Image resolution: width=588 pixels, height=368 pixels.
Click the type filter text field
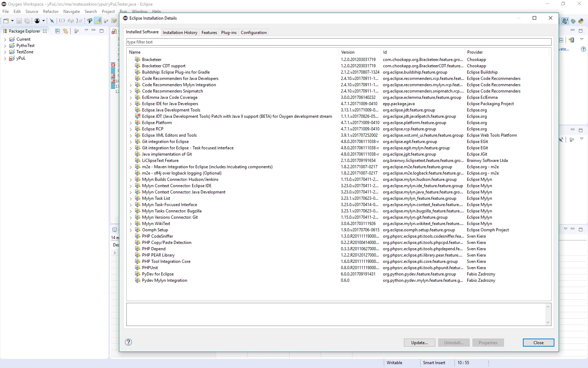(x=339, y=42)
